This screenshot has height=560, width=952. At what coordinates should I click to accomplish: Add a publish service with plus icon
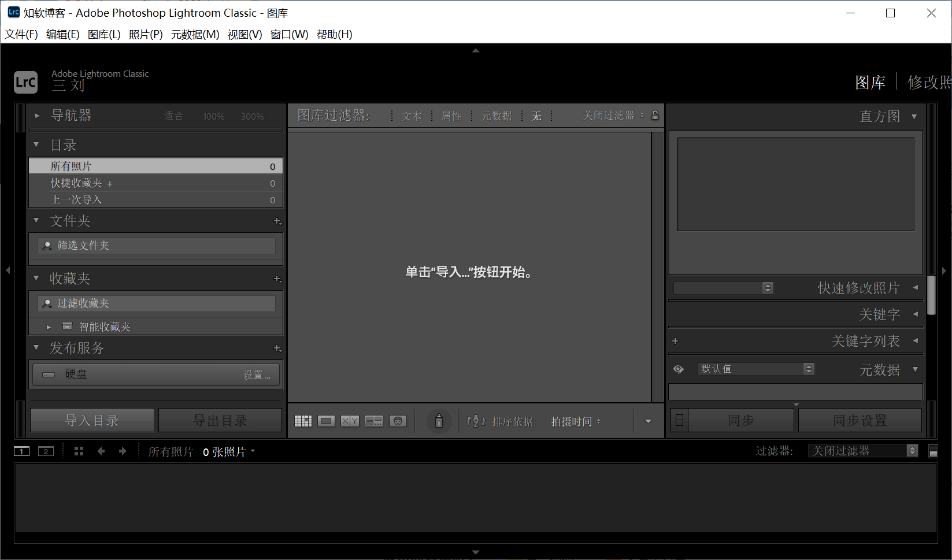[277, 348]
